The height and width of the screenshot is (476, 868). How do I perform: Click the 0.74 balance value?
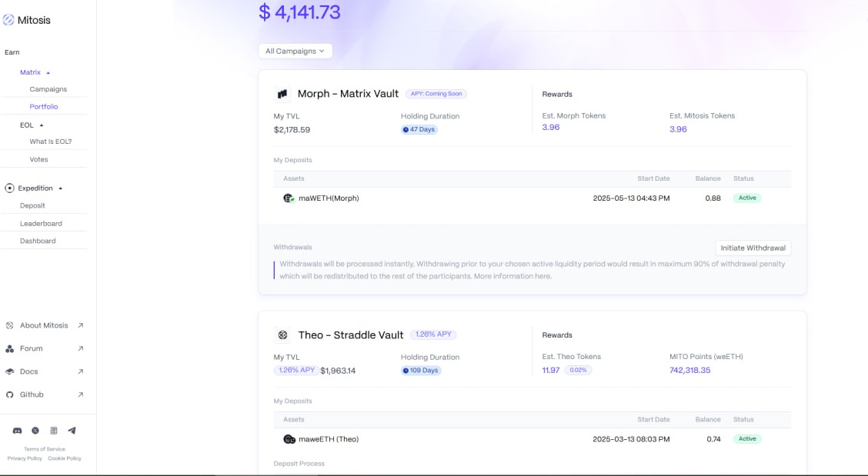tap(713, 439)
